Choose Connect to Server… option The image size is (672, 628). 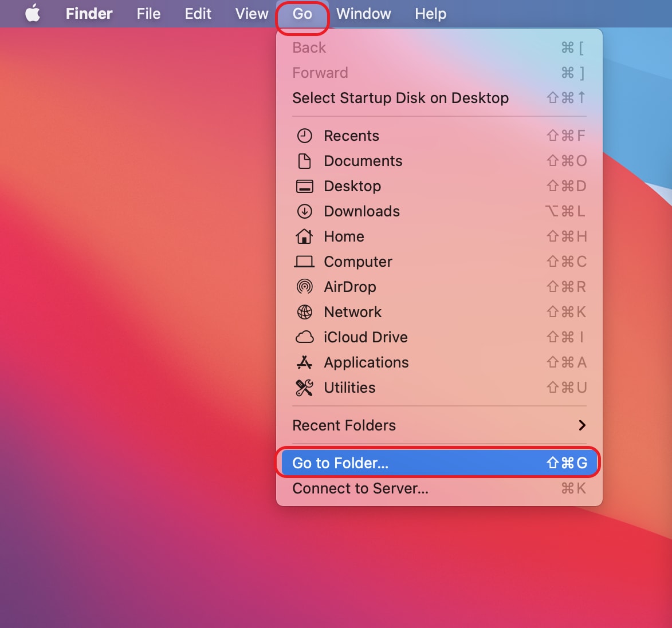439,488
